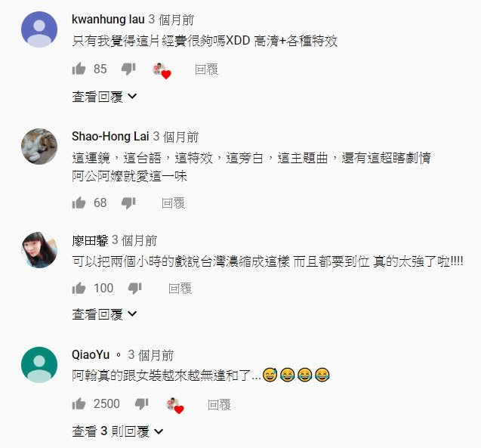Reply to 廖田馨's comment via 回覆
This screenshot has width=481, height=448.
point(180,289)
